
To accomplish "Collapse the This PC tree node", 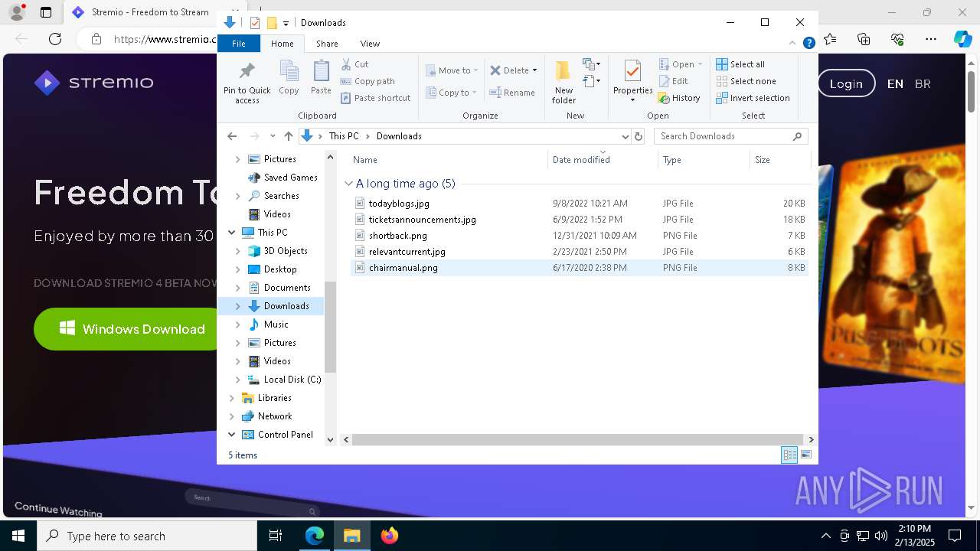I will 231,233.
